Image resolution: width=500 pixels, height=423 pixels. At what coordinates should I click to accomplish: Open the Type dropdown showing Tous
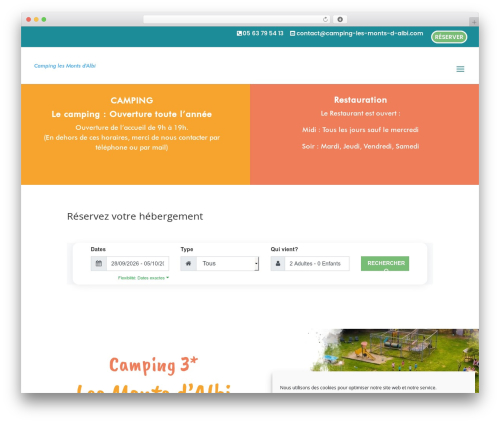click(228, 263)
